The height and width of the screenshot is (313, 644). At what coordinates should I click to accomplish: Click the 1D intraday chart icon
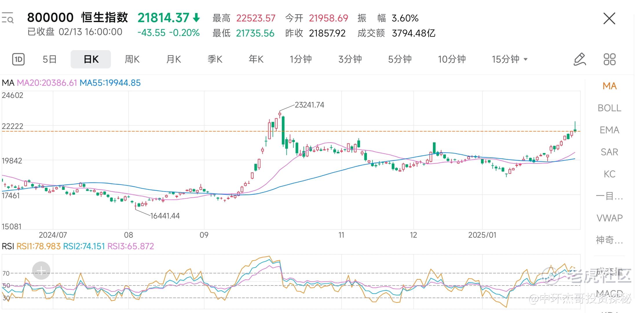(18, 59)
